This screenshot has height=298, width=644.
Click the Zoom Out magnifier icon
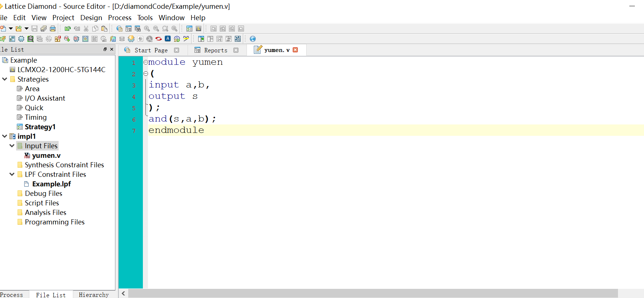[x=156, y=29]
